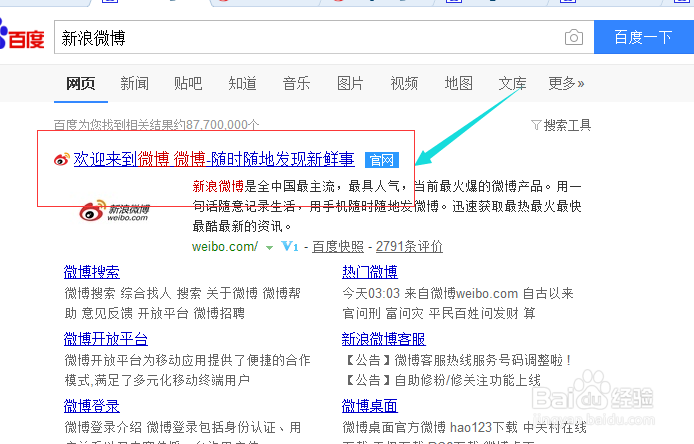Viewport: 694px width, 444px height.
Task: Open the 2791条评价 reviews link
Action: 409,247
